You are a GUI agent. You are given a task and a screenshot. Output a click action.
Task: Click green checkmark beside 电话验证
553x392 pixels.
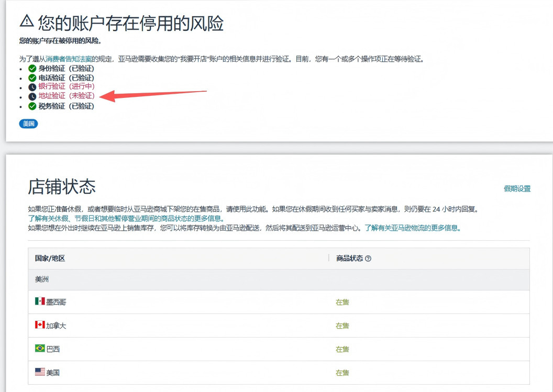coord(32,78)
